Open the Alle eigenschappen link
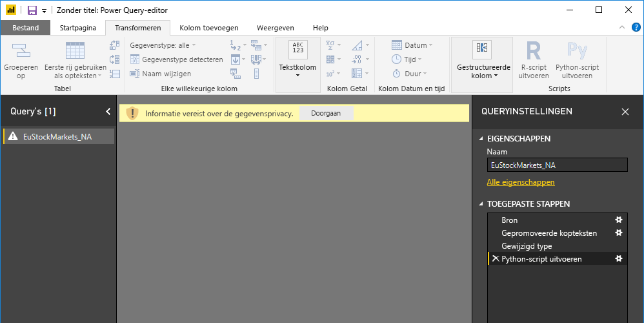The width and height of the screenshot is (644, 323). (521, 182)
